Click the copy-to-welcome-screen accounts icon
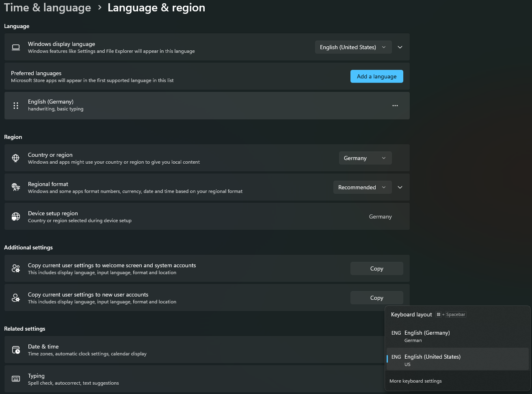532x394 pixels. [15, 268]
